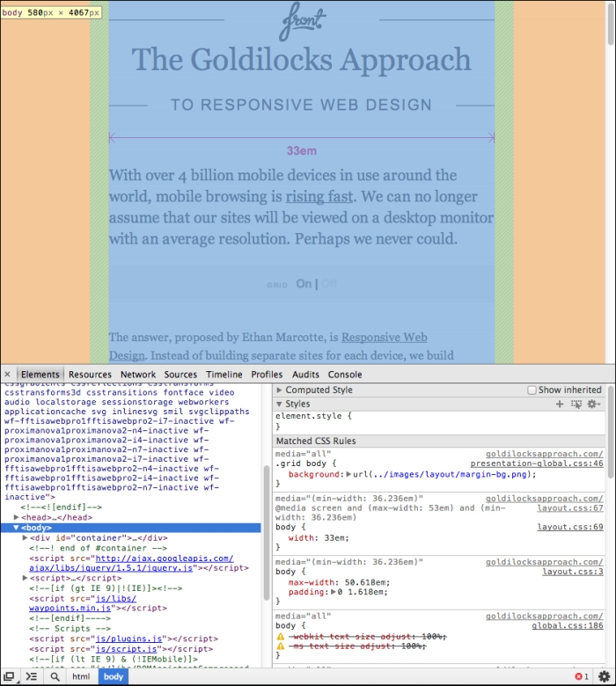Click the 'rising fast' page link
Viewport: 616px width, 686px height.
click(x=319, y=196)
